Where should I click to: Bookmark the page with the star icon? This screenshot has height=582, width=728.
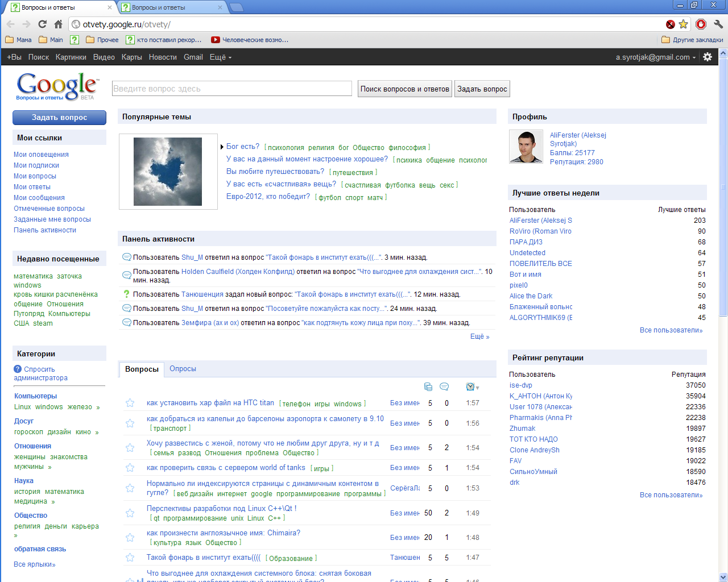point(683,24)
